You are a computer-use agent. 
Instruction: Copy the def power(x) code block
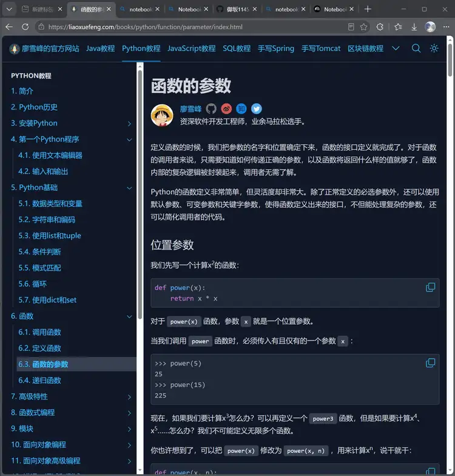point(431,287)
